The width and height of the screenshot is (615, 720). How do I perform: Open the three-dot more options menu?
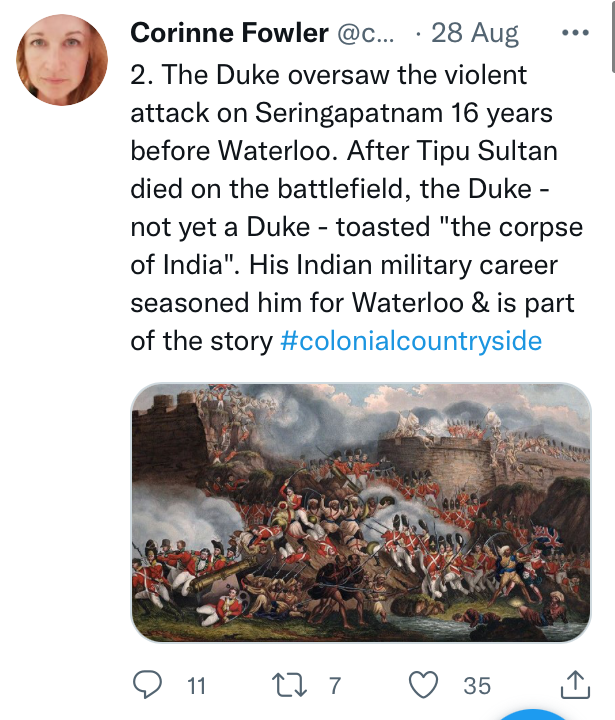coord(576,33)
